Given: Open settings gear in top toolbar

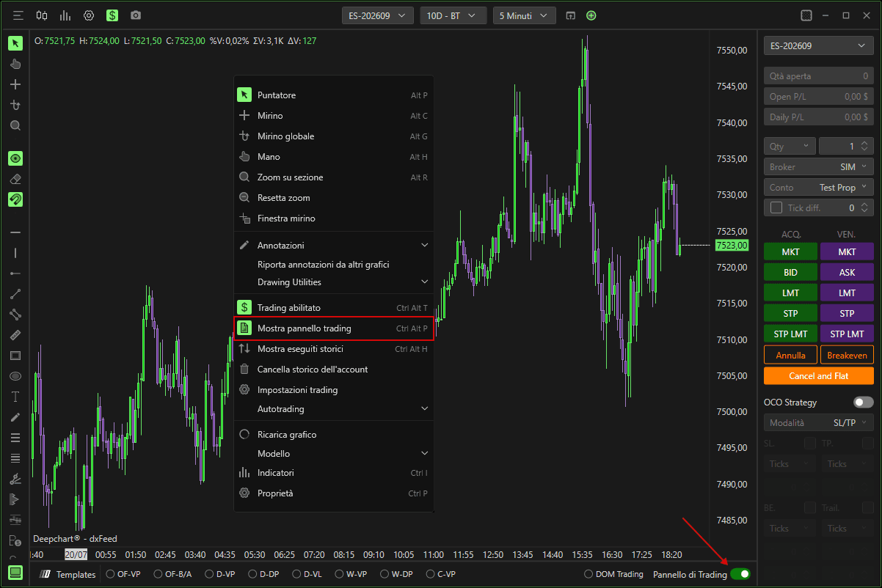Looking at the screenshot, I should coord(89,15).
